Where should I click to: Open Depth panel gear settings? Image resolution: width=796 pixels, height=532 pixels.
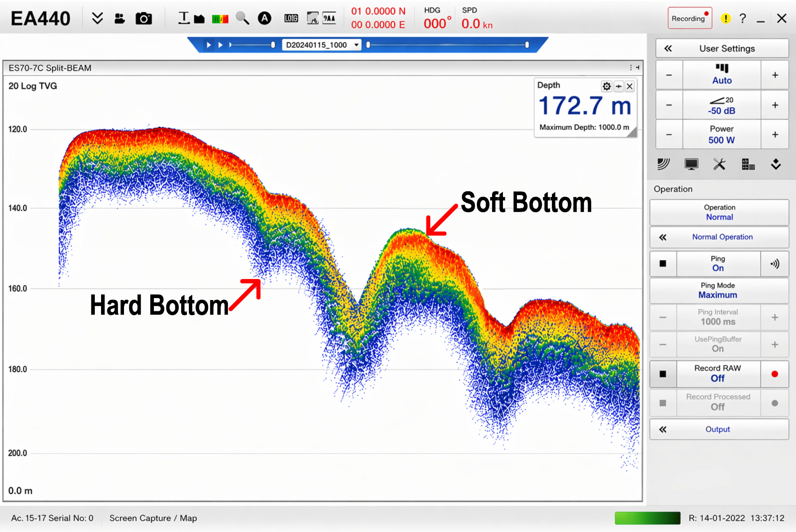(606, 86)
